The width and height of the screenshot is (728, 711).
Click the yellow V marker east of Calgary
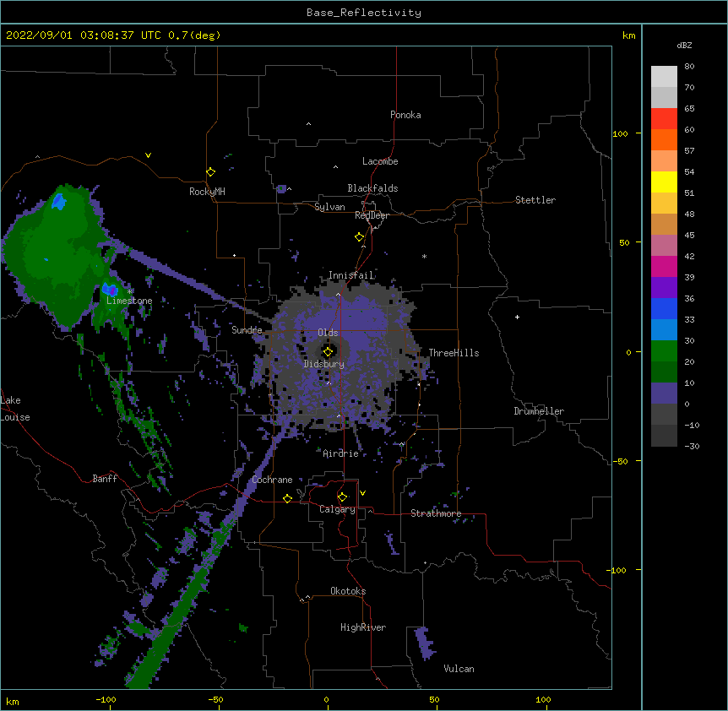click(x=362, y=493)
